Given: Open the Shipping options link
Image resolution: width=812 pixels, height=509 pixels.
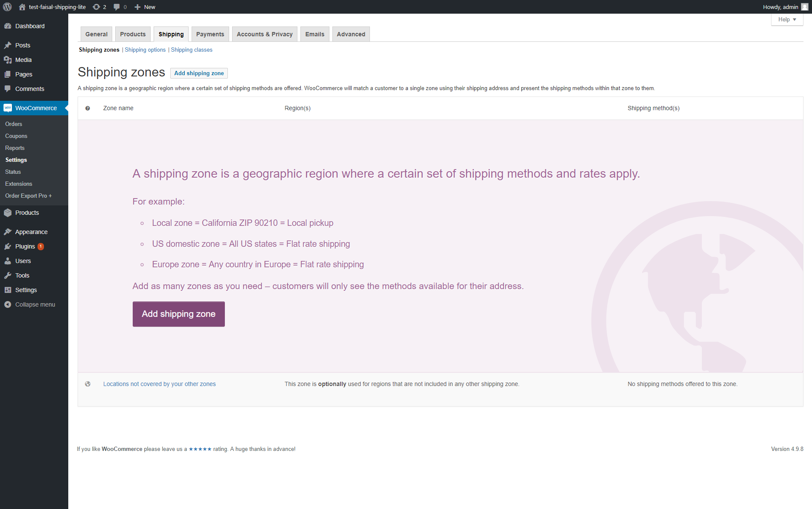Looking at the screenshot, I should [x=145, y=50].
